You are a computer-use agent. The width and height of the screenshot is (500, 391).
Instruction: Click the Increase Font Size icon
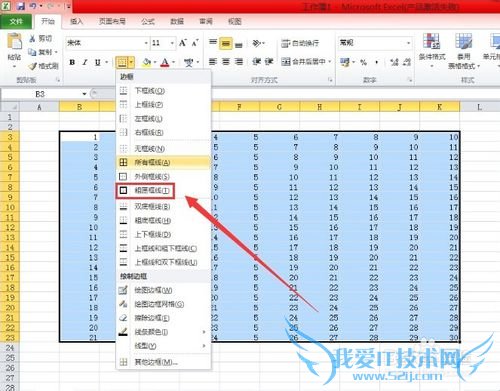tap(182, 43)
